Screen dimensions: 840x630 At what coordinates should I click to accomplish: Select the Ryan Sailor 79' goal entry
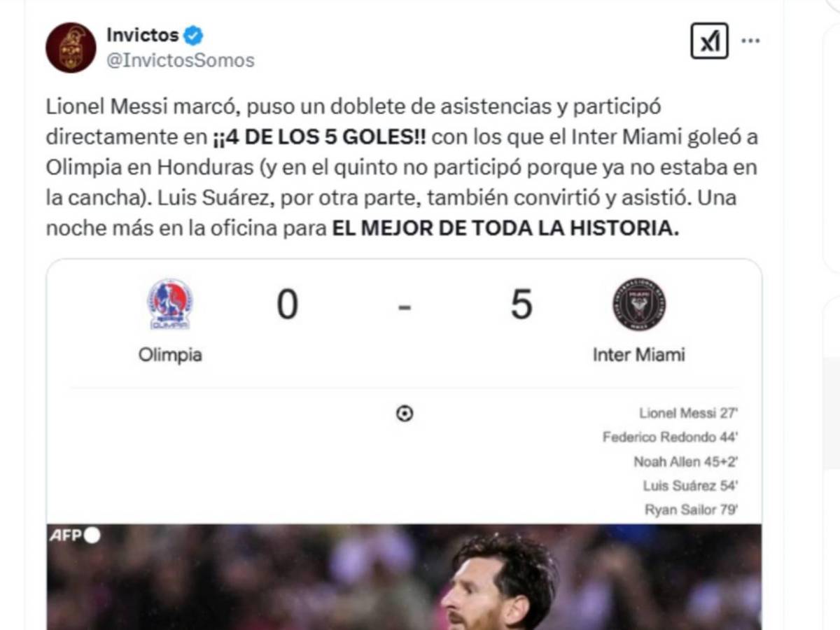click(x=692, y=510)
